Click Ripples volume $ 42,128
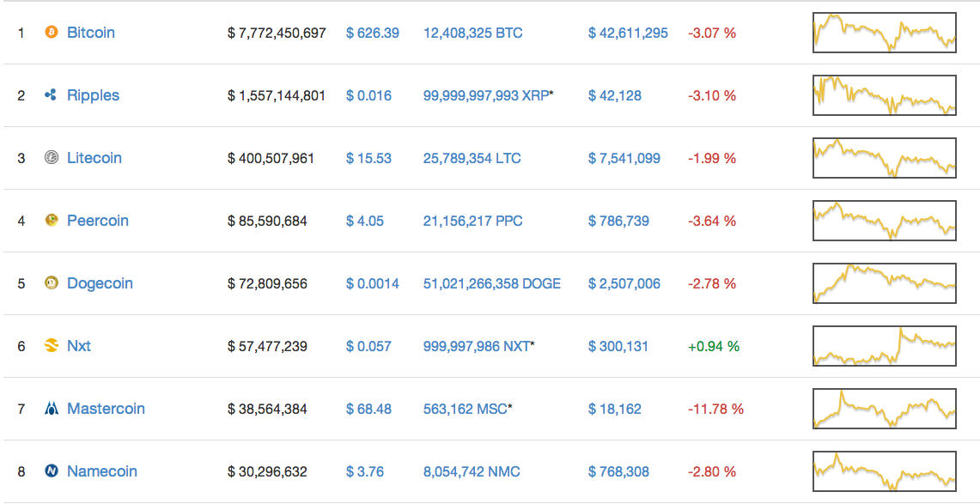Screen dimensions: 980x504 click(x=615, y=95)
